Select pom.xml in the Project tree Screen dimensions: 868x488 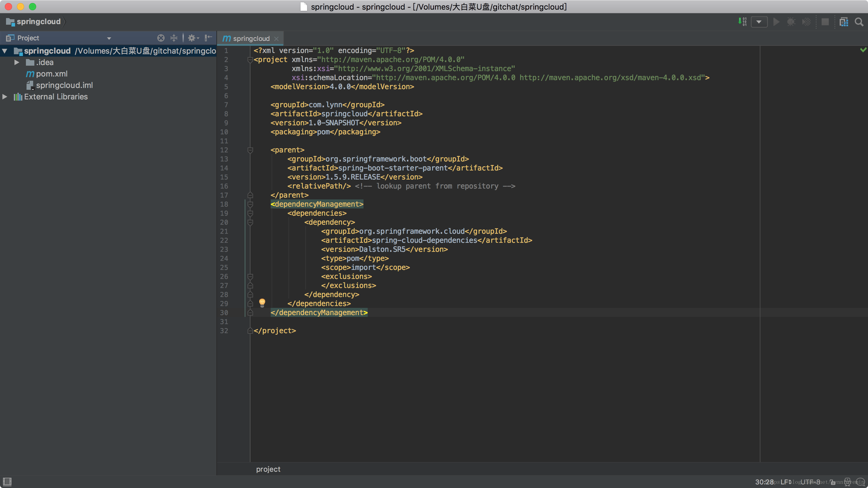[52, 74]
